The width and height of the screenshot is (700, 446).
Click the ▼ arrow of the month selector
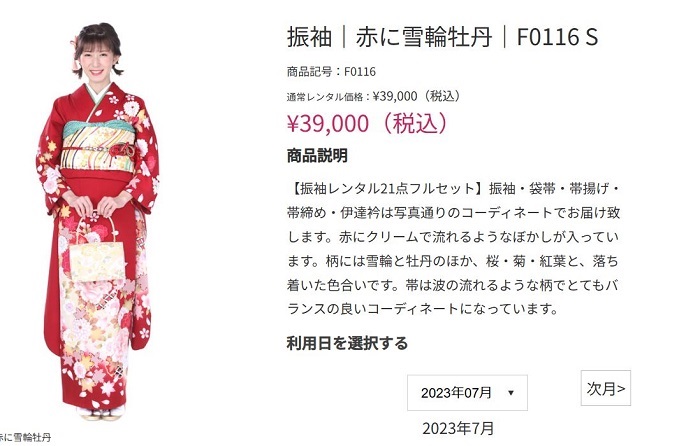[x=511, y=393]
